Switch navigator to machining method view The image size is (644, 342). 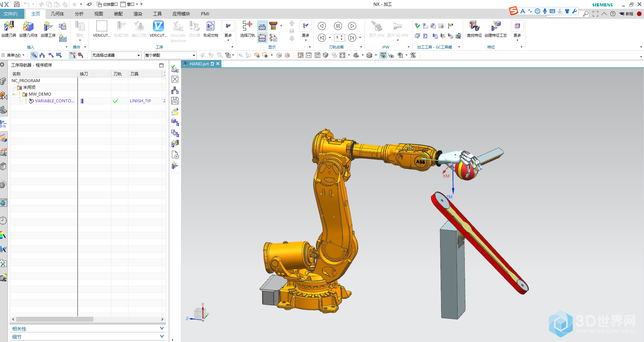click(x=59, y=55)
